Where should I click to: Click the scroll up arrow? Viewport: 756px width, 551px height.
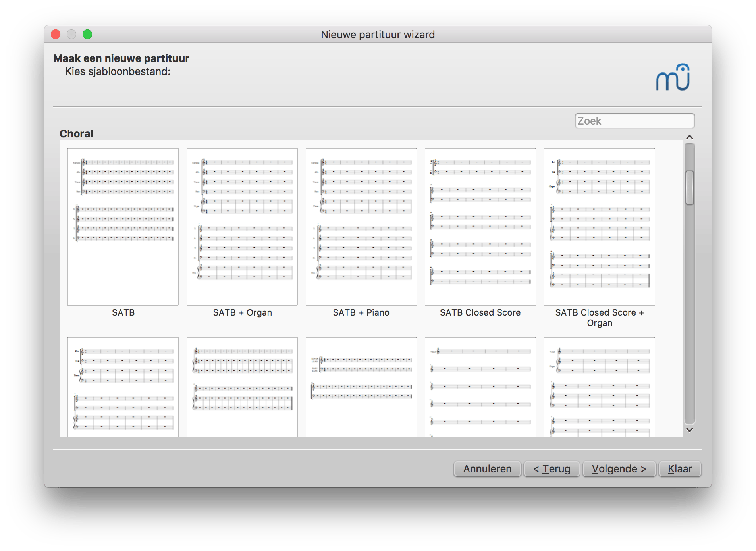[690, 137]
